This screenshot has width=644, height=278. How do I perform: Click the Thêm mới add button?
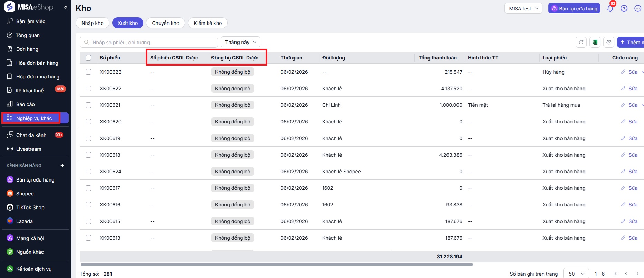(x=631, y=42)
